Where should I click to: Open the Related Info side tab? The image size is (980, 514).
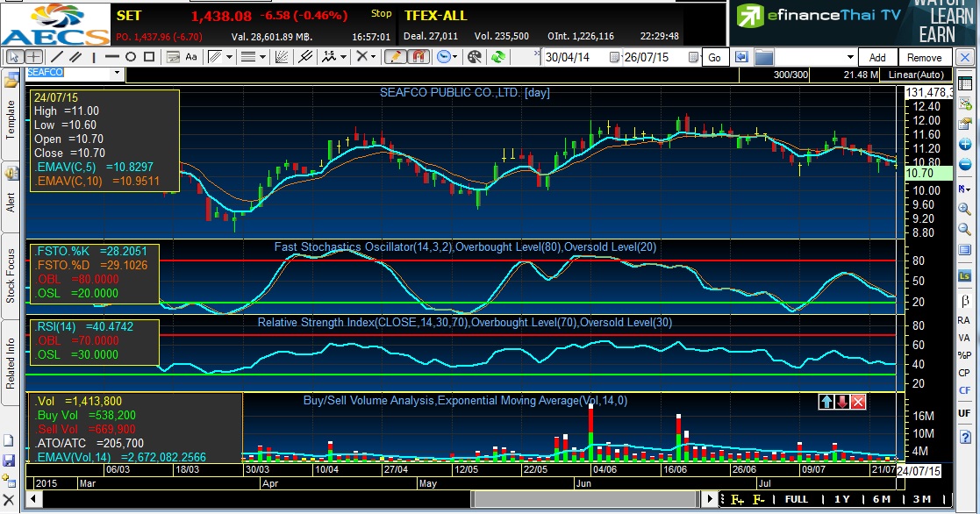10,363
